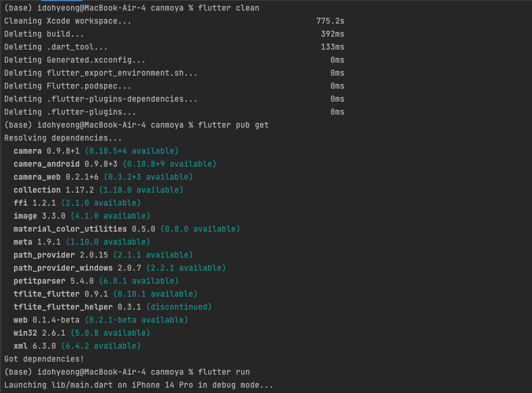Click 'ffi' package name
The image size is (532, 393).
(x=20, y=203)
